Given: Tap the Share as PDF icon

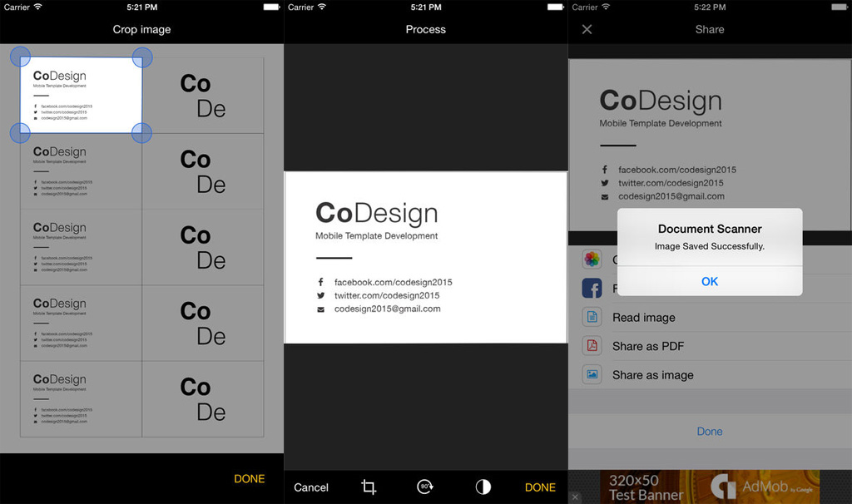Looking at the screenshot, I should pyautogui.click(x=592, y=346).
